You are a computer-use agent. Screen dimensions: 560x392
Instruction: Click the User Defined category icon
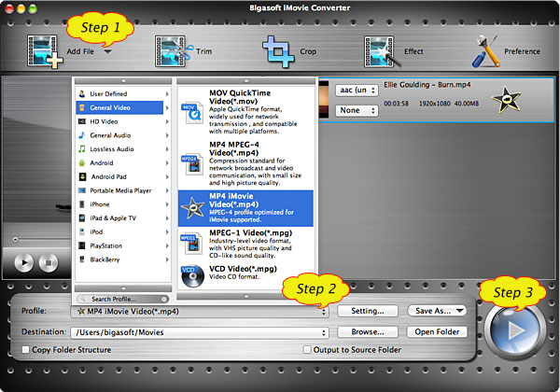[x=82, y=94]
